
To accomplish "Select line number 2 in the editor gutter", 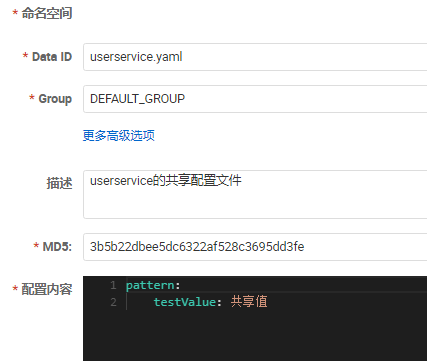I will point(113,302).
